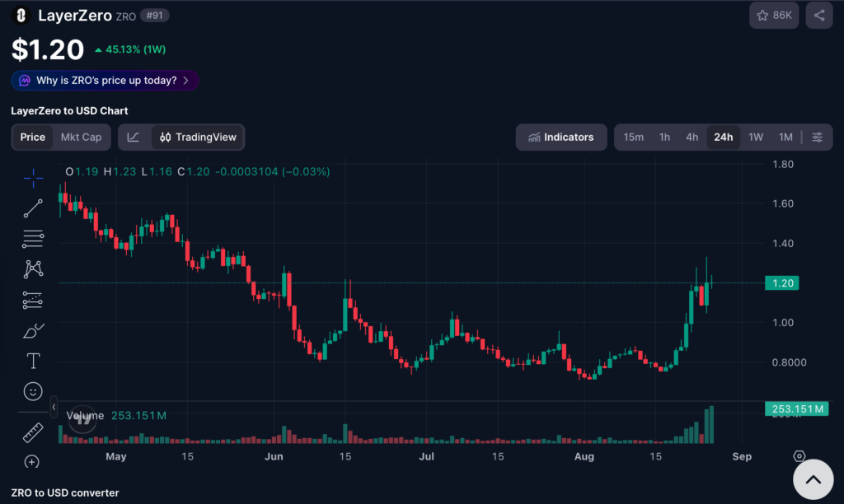
Task: Switch to simple line chart mode
Action: [x=134, y=138]
